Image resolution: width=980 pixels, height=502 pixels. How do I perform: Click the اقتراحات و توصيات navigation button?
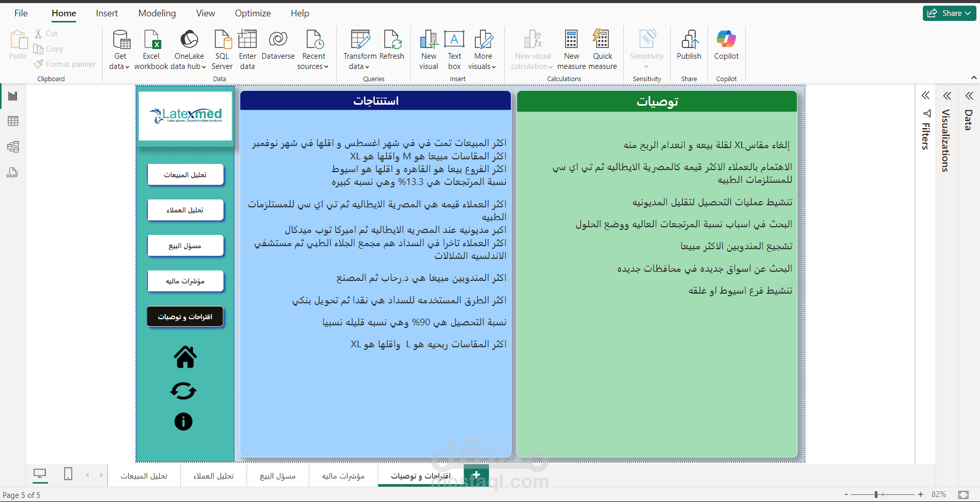tap(185, 317)
